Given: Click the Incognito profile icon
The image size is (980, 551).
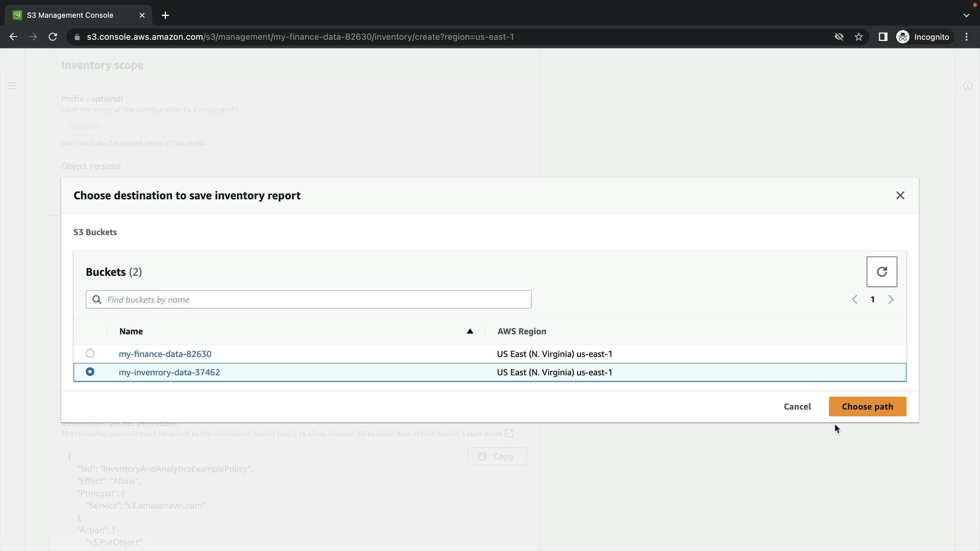Looking at the screenshot, I should click(903, 37).
